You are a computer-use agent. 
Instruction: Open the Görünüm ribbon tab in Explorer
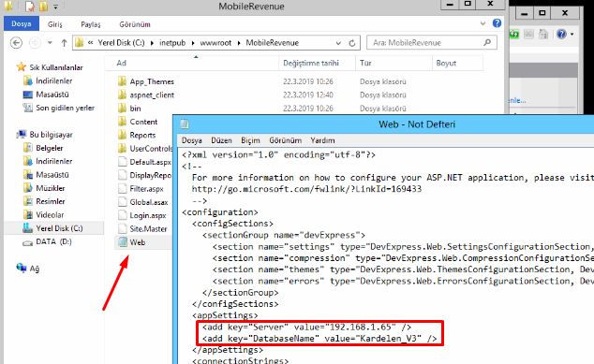(135, 24)
